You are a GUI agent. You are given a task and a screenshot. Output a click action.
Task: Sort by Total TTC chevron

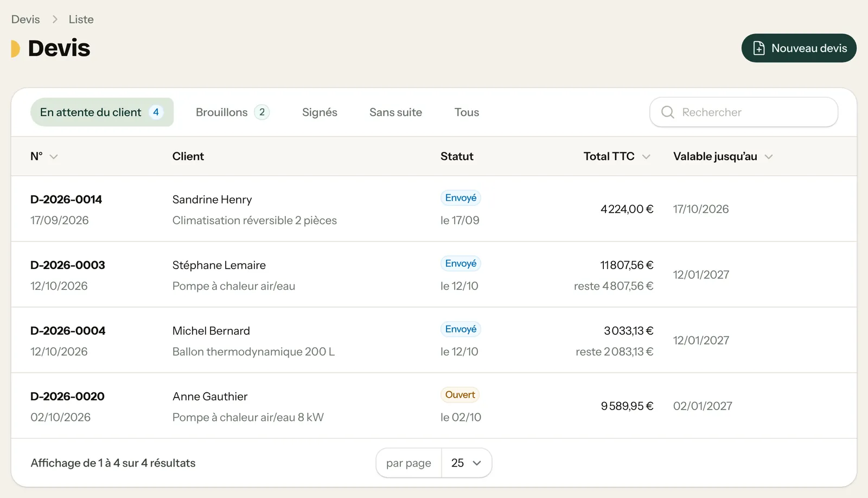[646, 157]
